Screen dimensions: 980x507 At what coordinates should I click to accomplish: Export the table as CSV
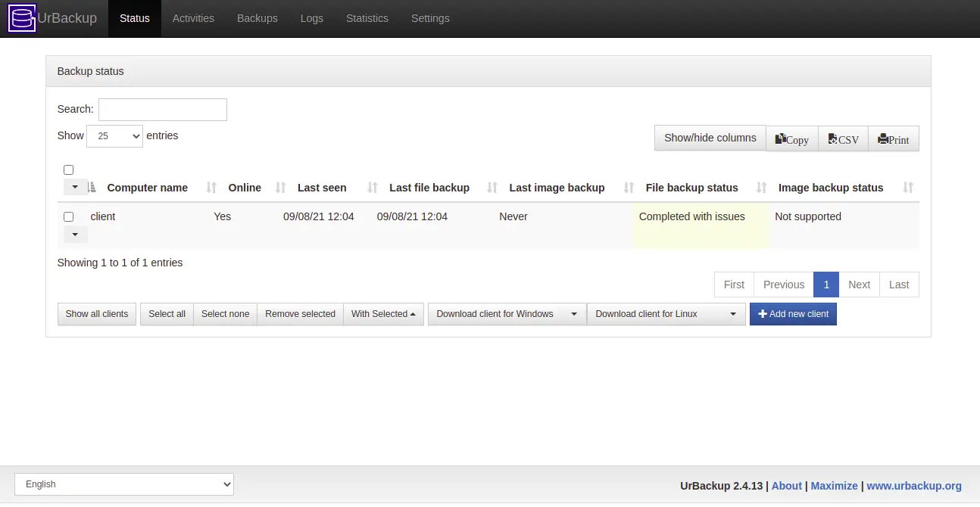tap(844, 139)
